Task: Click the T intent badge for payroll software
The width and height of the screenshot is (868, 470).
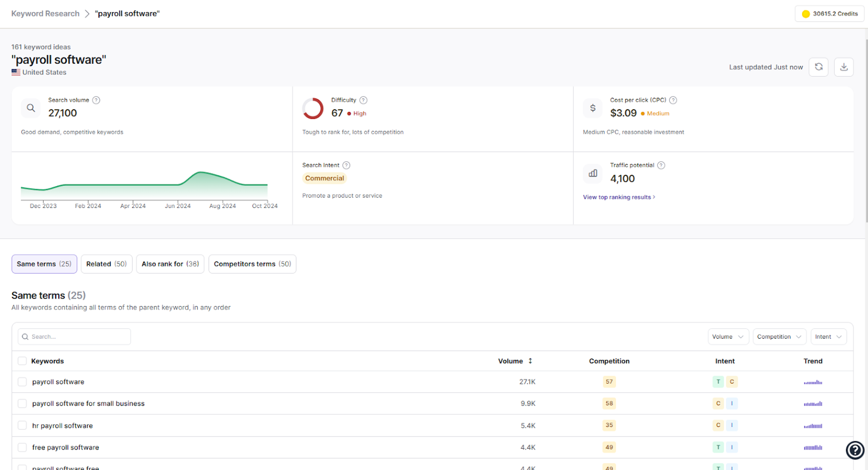Action: click(x=718, y=382)
